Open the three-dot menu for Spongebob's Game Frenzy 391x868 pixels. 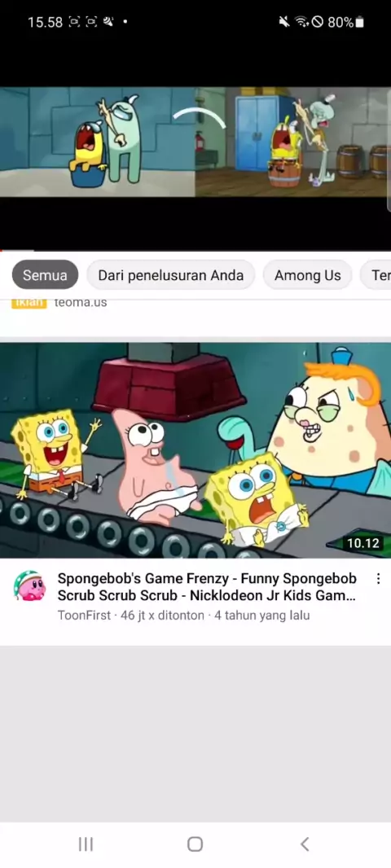click(x=378, y=579)
